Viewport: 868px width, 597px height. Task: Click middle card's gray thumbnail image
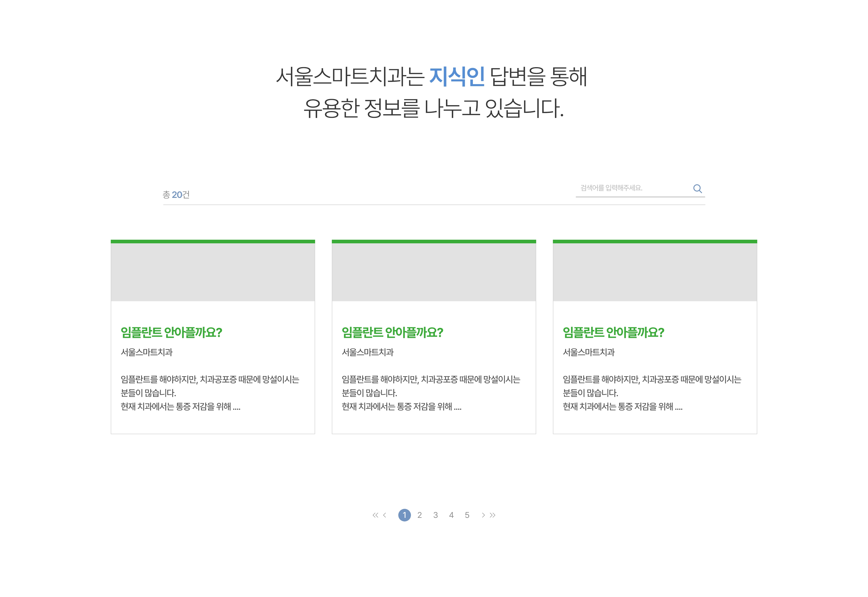click(434, 272)
